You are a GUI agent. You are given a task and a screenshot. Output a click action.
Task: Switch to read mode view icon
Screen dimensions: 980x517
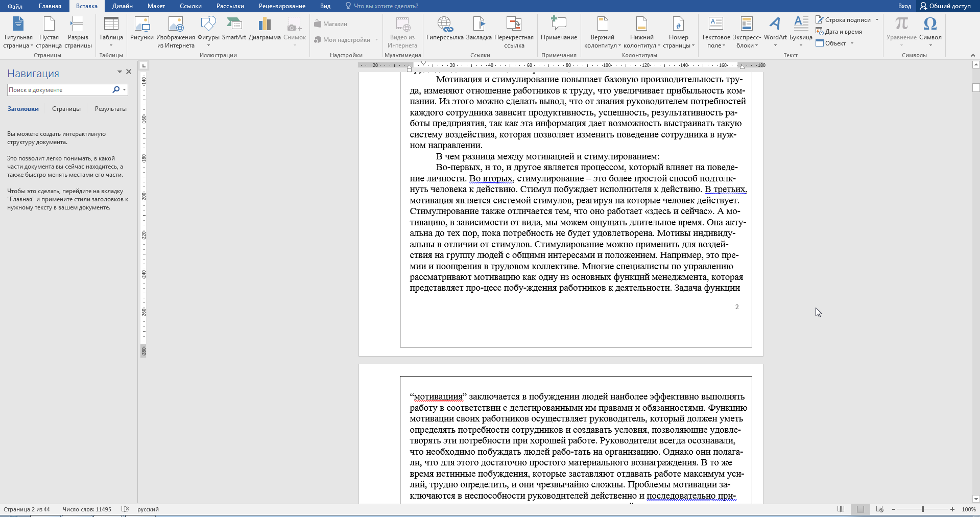click(841, 509)
